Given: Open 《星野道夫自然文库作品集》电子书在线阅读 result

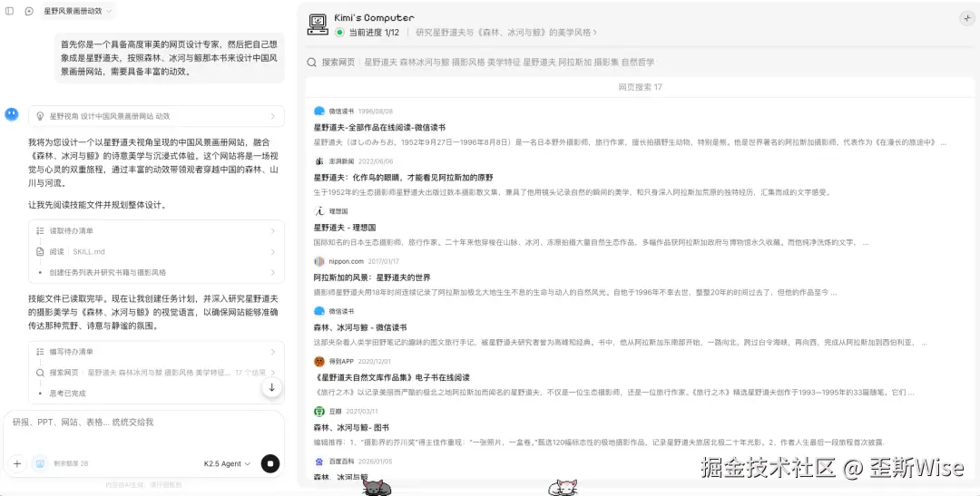Looking at the screenshot, I should pos(391,377).
